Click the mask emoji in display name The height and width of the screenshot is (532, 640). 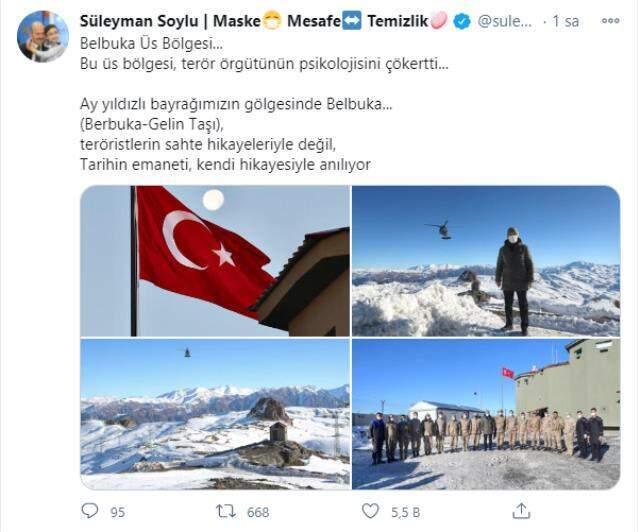point(272,21)
